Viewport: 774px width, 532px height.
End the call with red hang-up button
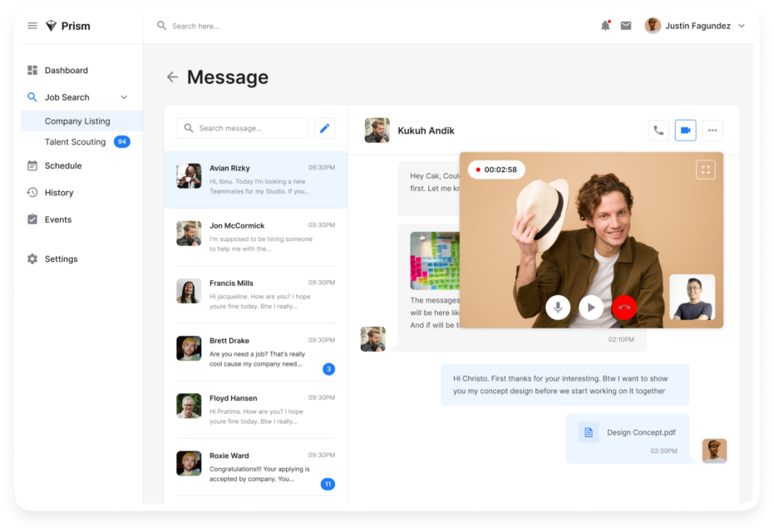pyautogui.click(x=624, y=308)
